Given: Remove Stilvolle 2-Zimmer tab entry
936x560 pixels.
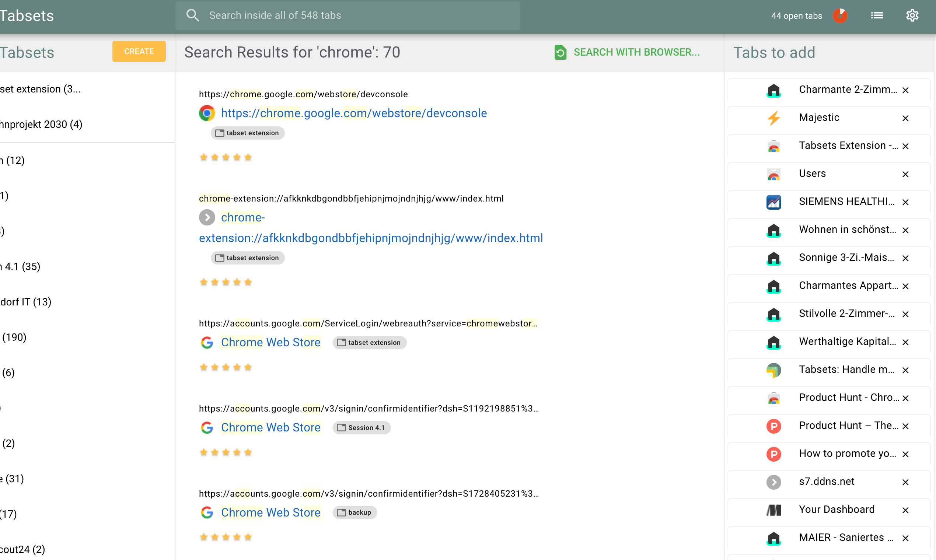Looking at the screenshot, I should pos(905,314).
